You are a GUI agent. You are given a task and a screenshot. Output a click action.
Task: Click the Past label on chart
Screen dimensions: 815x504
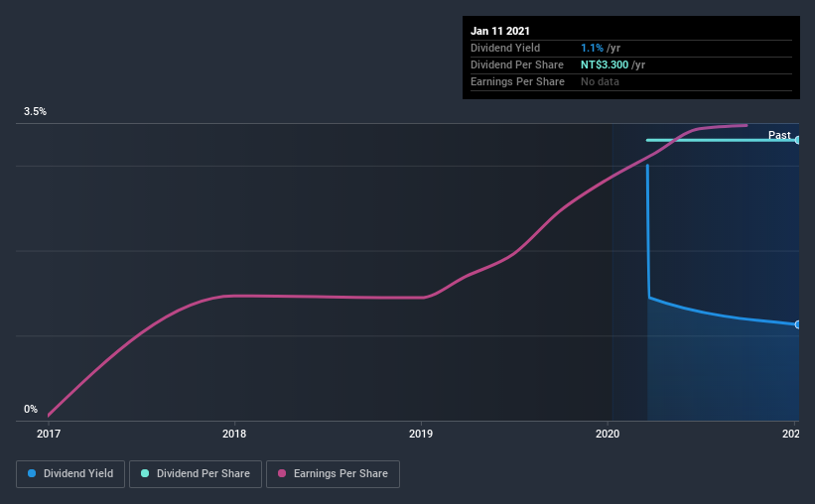point(779,135)
